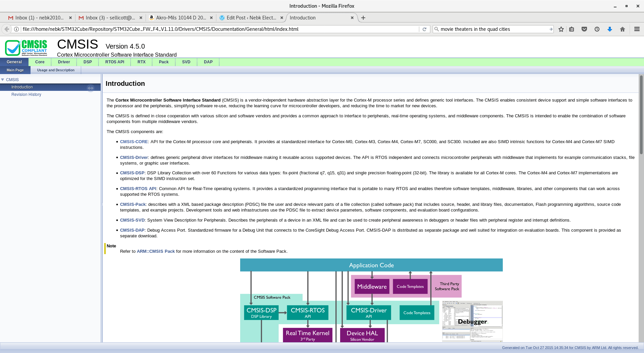Screen dimensions: 644x353
Task: Follow the CMSIS-Driver link
Action: (x=134, y=158)
